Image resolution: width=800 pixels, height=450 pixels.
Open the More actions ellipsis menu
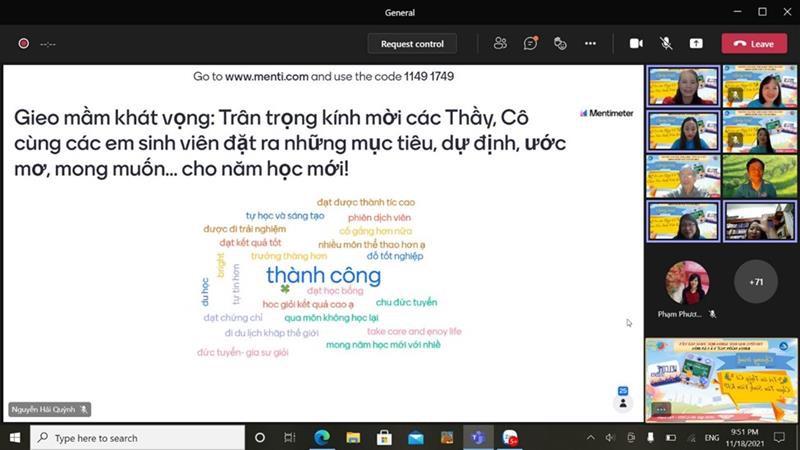(x=590, y=43)
